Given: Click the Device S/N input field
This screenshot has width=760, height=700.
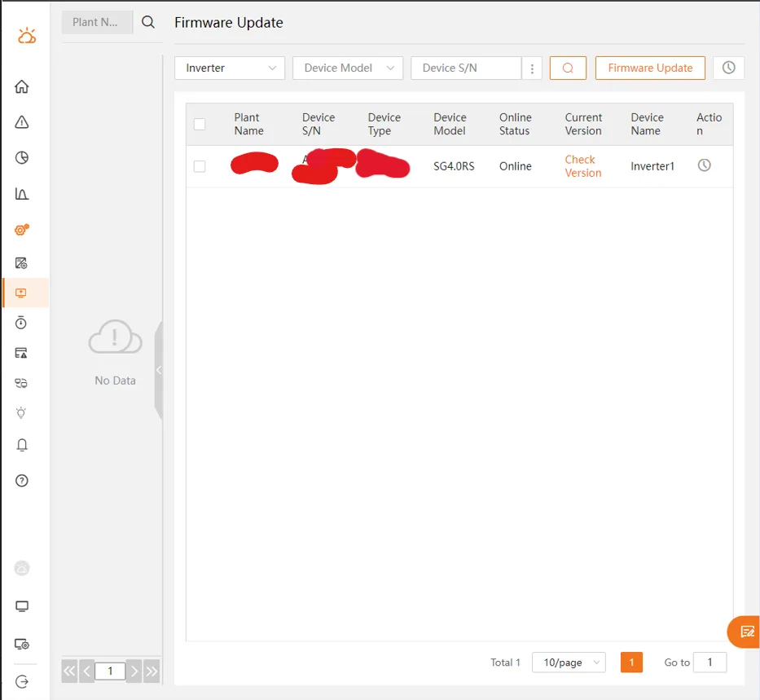Looking at the screenshot, I should click(x=465, y=68).
